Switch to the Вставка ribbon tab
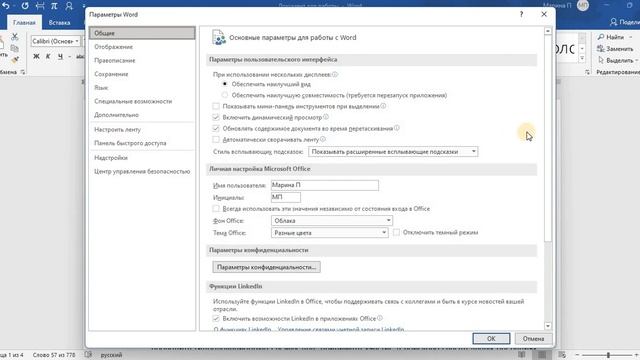Image resolution: width=640 pixels, height=360 pixels. point(60,22)
